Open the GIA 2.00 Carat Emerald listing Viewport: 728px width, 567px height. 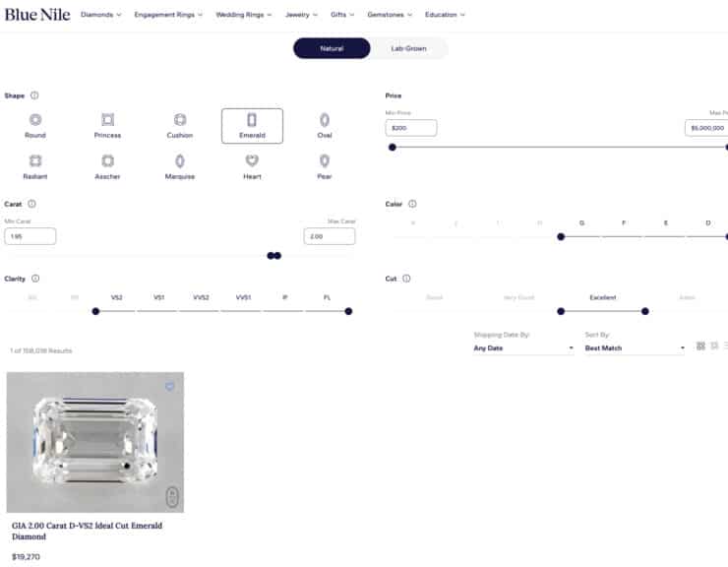(x=87, y=531)
